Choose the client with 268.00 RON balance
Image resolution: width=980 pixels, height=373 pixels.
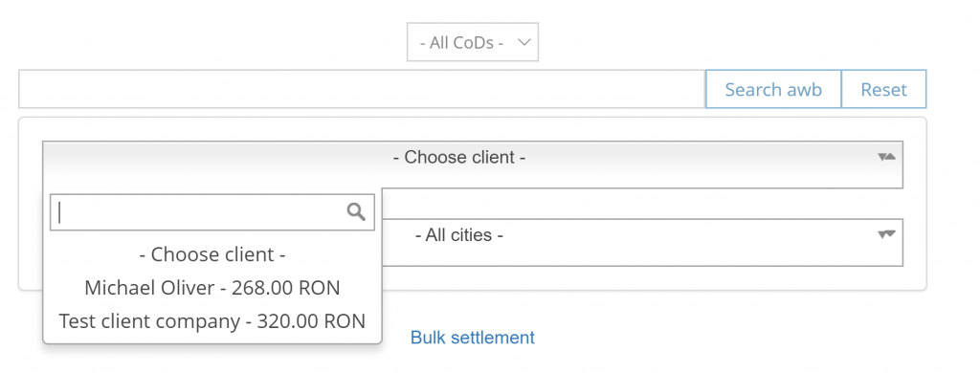click(x=212, y=288)
